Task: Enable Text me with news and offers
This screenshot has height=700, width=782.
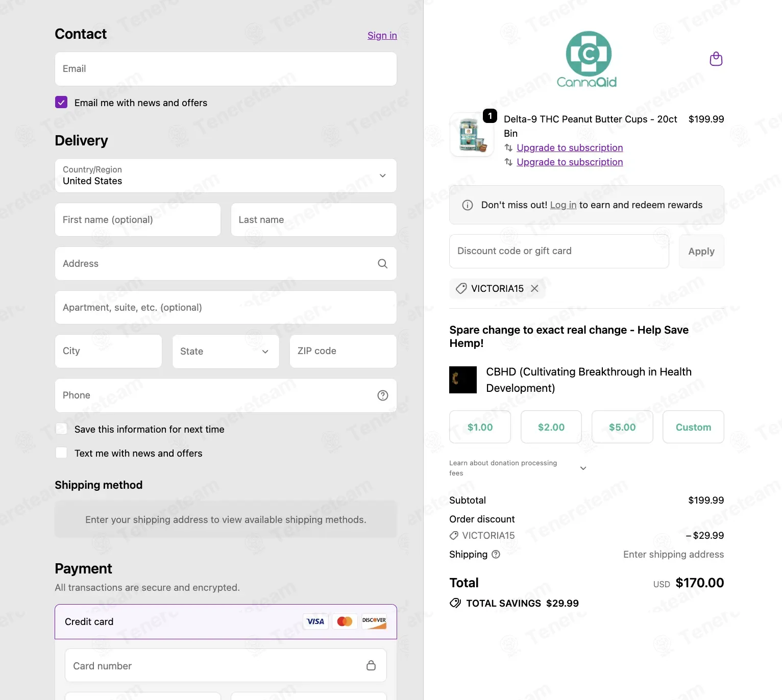Action: tap(61, 453)
